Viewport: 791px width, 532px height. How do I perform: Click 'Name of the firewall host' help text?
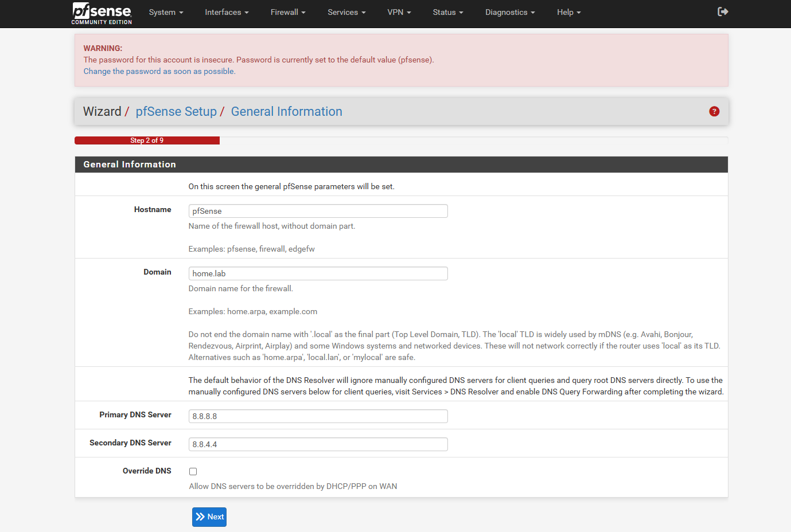tap(272, 226)
